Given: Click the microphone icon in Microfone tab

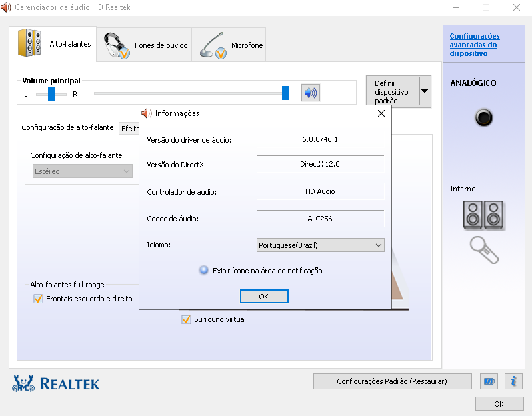Looking at the screenshot, I should 213,45.
